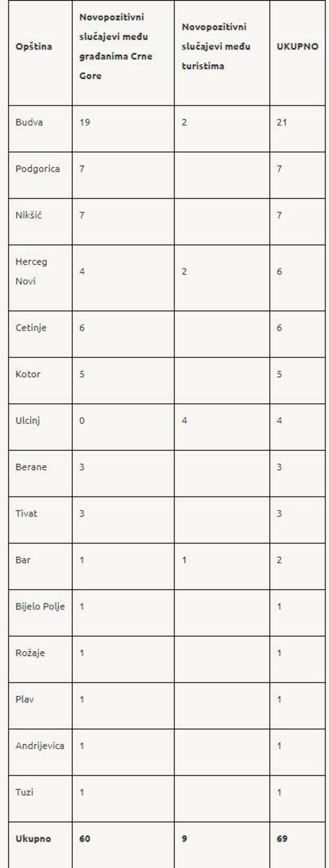
Task: Click Budva's total value 21
Action: coord(282,122)
